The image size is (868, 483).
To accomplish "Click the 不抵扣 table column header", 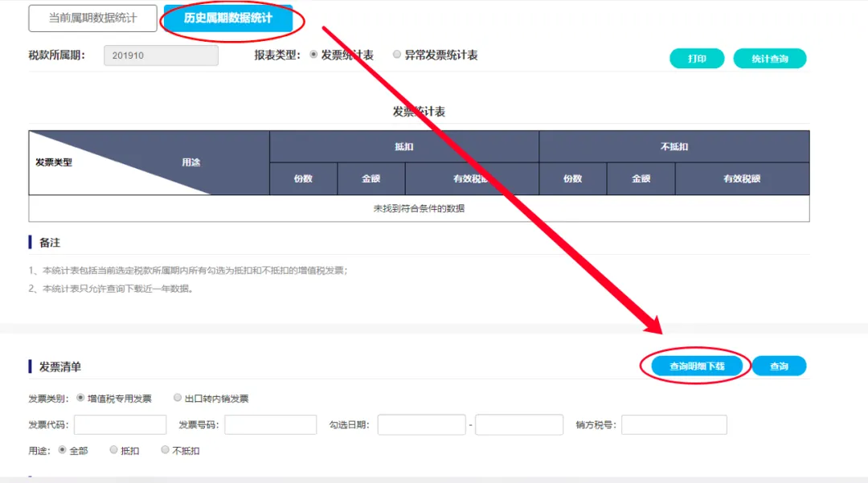I will [674, 146].
